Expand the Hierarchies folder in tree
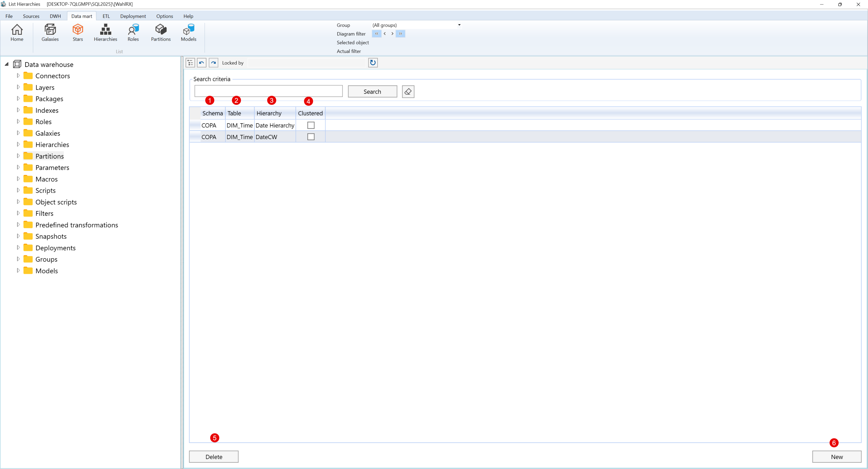Viewport: 868px width, 469px height. [18, 144]
